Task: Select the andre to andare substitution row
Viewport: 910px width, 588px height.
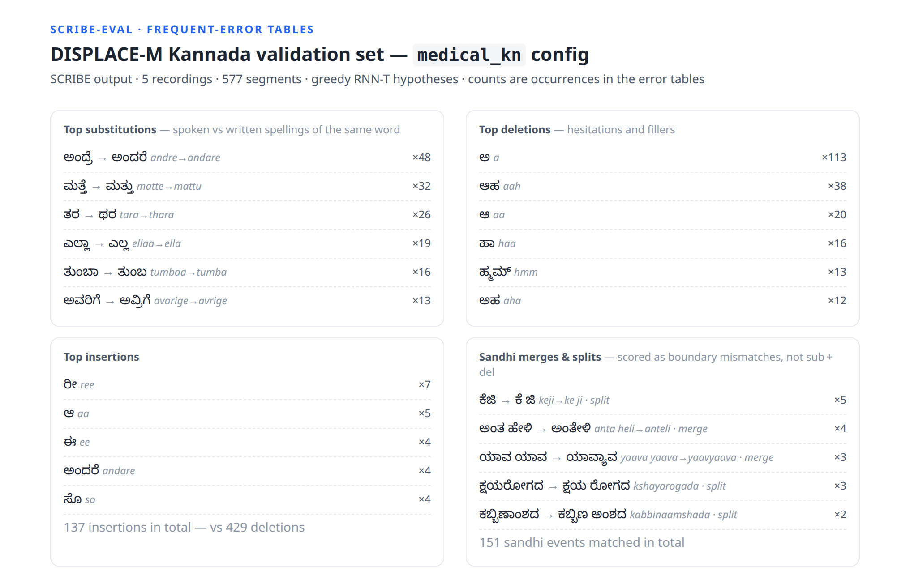Action: click(x=247, y=158)
